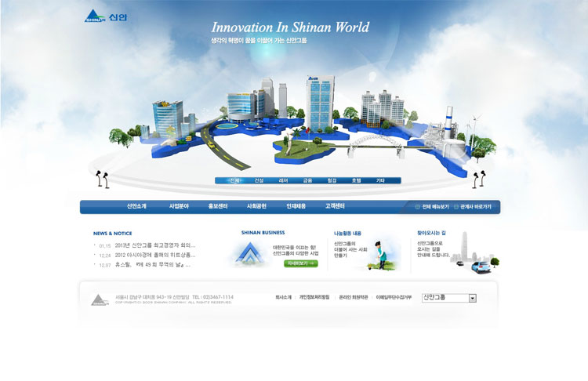Open the 인재채용 menu
This screenshot has height=381, width=588.
coord(296,206)
